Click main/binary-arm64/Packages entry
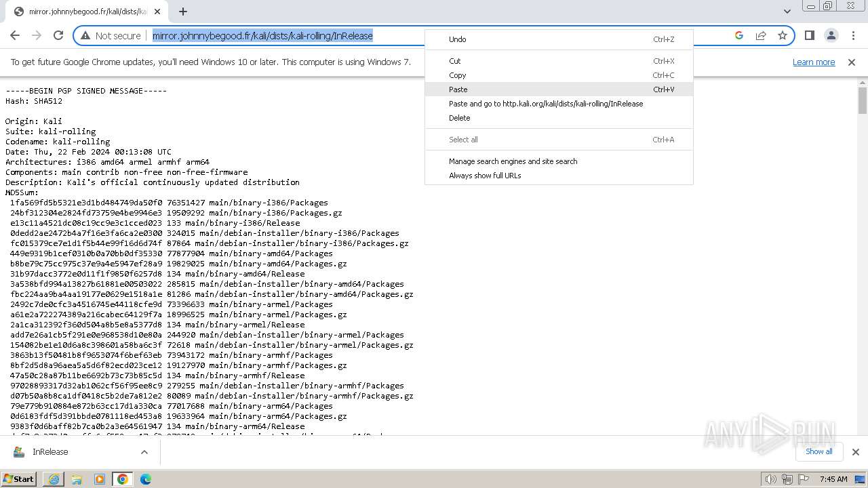The image size is (868, 488). pos(172,406)
